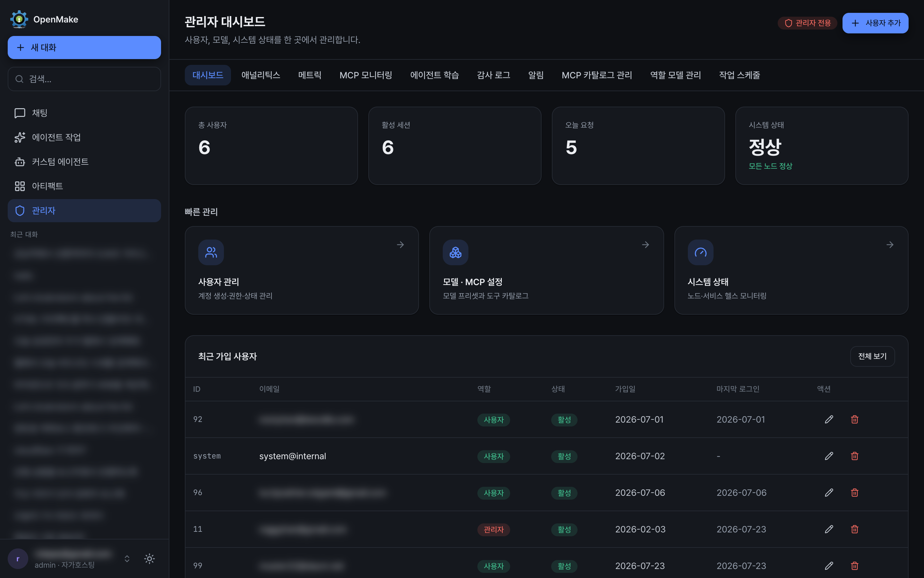Switch to the 애널리틱스 tab
Screen dimensions: 924x578
[x=261, y=75]
